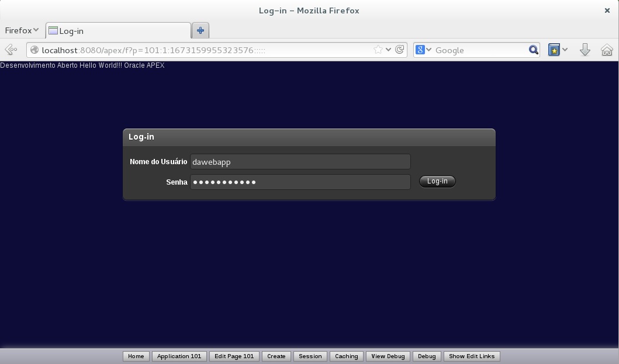The width and height of the screenshot is (619, 364).
Task: Expand the URL history dropdown arrow
Action: click(x=388, y=50)
